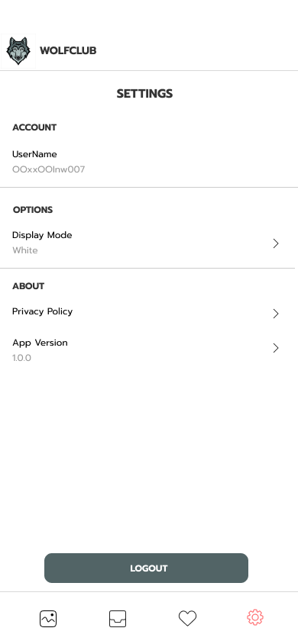Click the ABOUT section header
Viewport: 298px width, 644px height.
[28, 286]
